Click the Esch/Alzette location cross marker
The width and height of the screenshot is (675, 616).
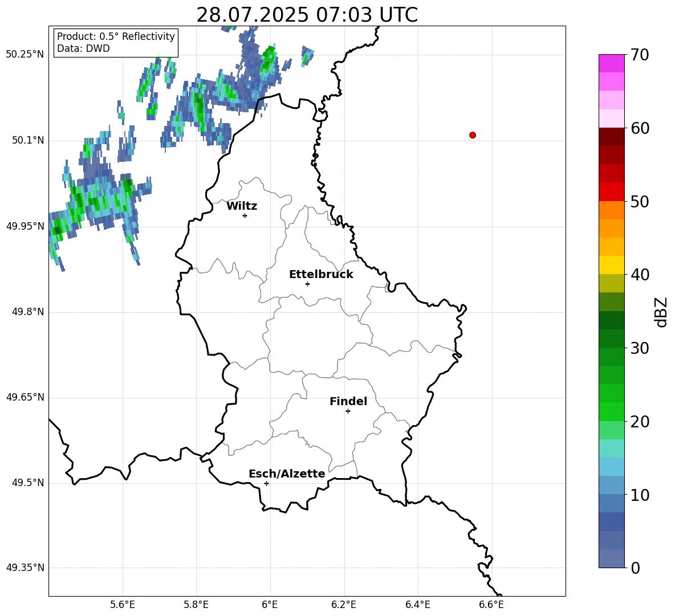click(266, 483)
